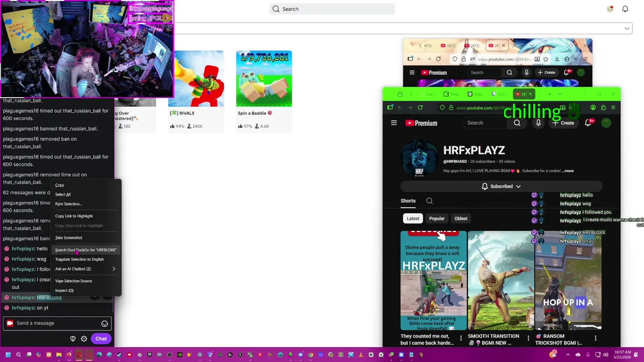Image resolution: width=644 pixels, height=362 pixels.
Task: Open downloads in back browser window
Action: click(557, 59)
